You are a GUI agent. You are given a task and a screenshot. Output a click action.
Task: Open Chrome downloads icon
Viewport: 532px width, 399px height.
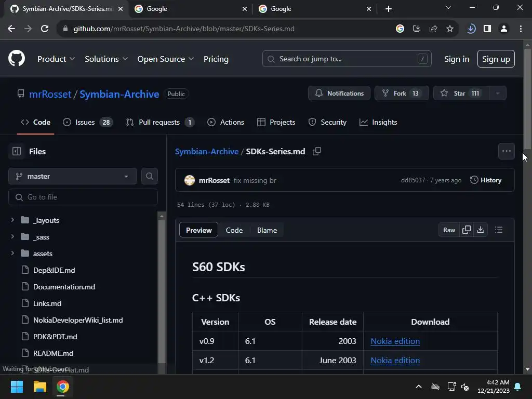point(471,29)
